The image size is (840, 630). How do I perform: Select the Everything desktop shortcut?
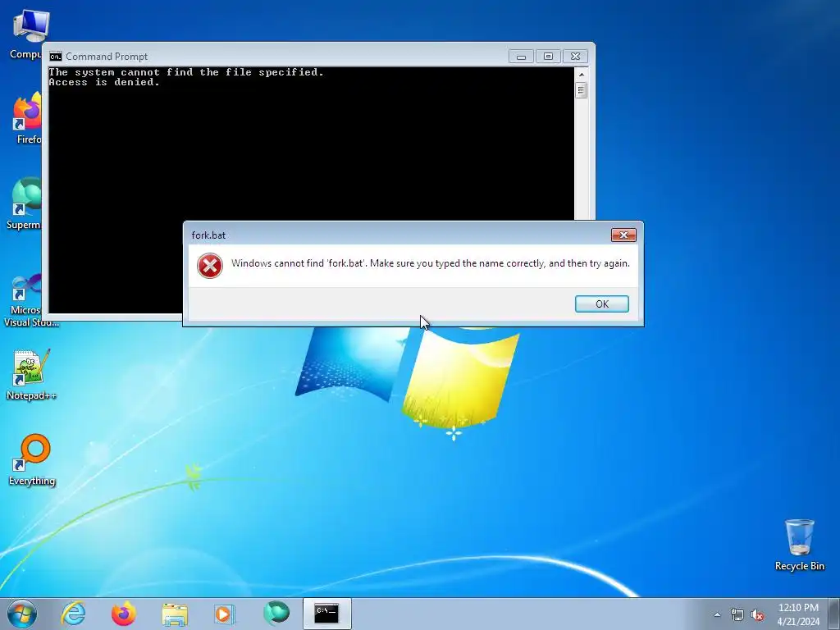pyautogui.click(x=32, y=459)
